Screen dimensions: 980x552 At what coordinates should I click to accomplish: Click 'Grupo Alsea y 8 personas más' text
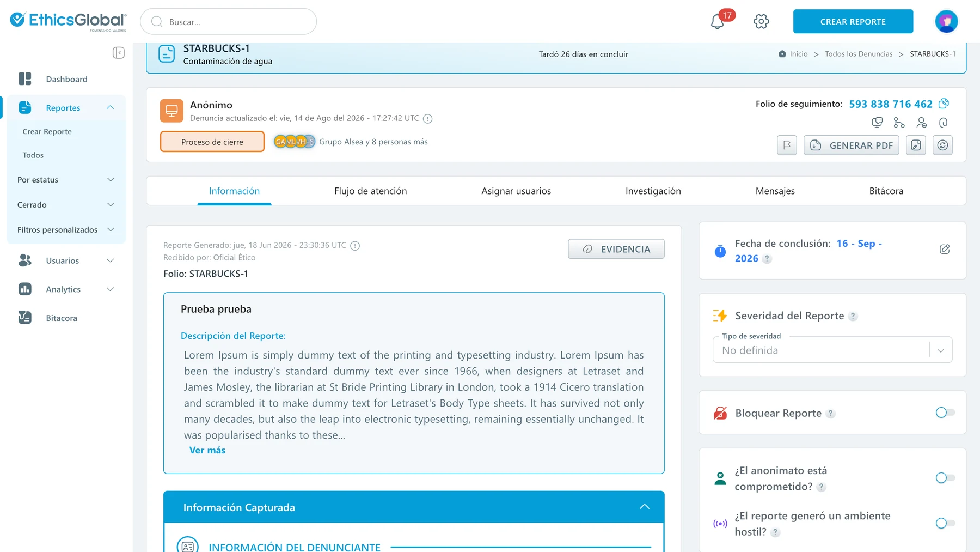[373, 142]
